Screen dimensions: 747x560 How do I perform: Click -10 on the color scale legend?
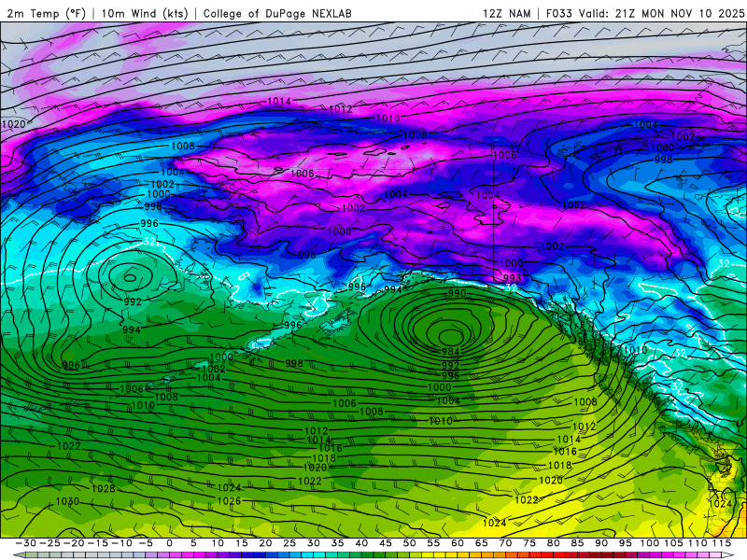click(x=121, y=543)
